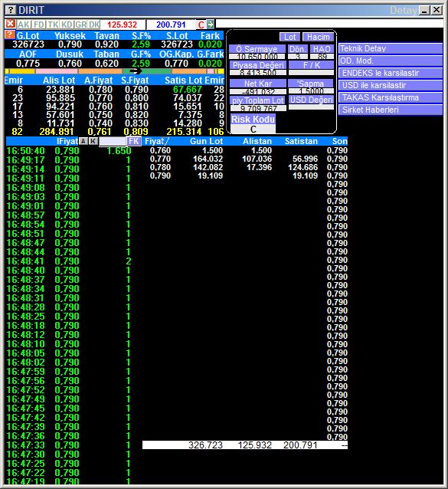This screenshot has height=489, width=448.
Task: Open Sirket Haberleri
Action: click(391, 110)
